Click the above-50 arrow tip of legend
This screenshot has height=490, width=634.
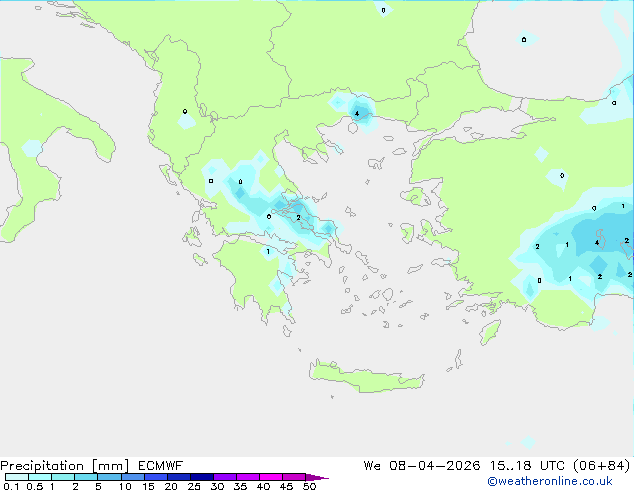click(317, 477)
